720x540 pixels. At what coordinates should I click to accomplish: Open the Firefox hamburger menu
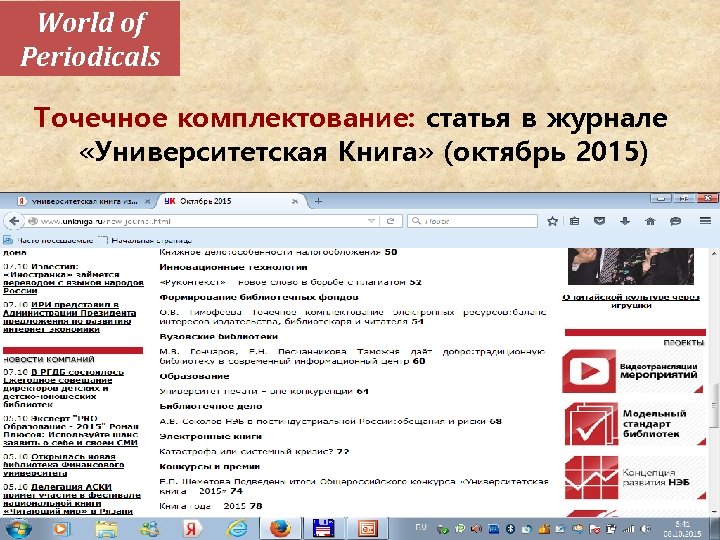(705, 221)
